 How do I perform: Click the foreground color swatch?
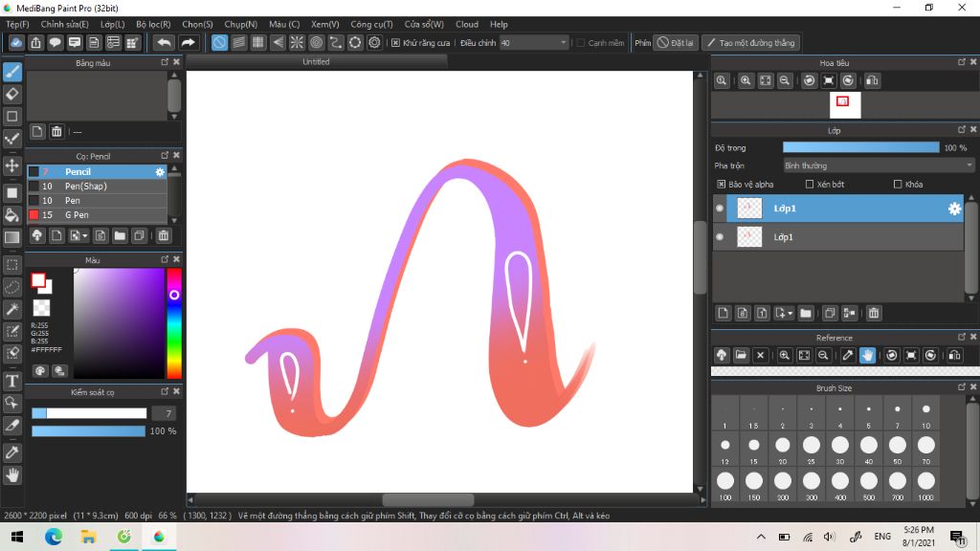point(38,280)
